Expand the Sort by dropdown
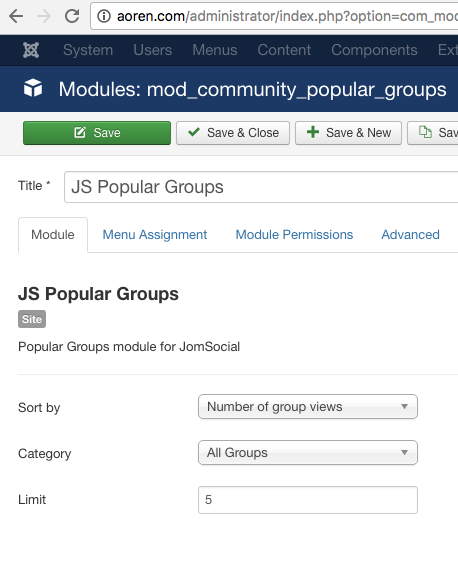Screen dimensions: 458x562 308,407
